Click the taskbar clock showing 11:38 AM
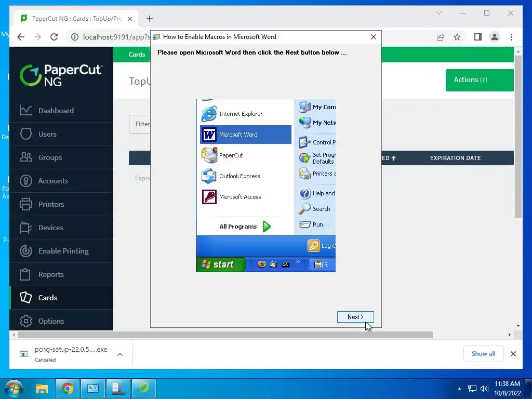532x399 pixels. (x=507, y=389)
